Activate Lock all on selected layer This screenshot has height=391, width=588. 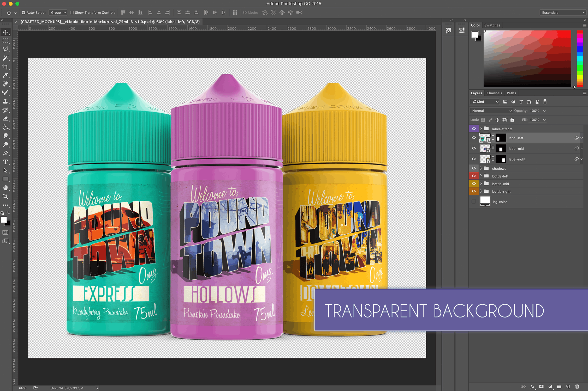coord(512,120)
